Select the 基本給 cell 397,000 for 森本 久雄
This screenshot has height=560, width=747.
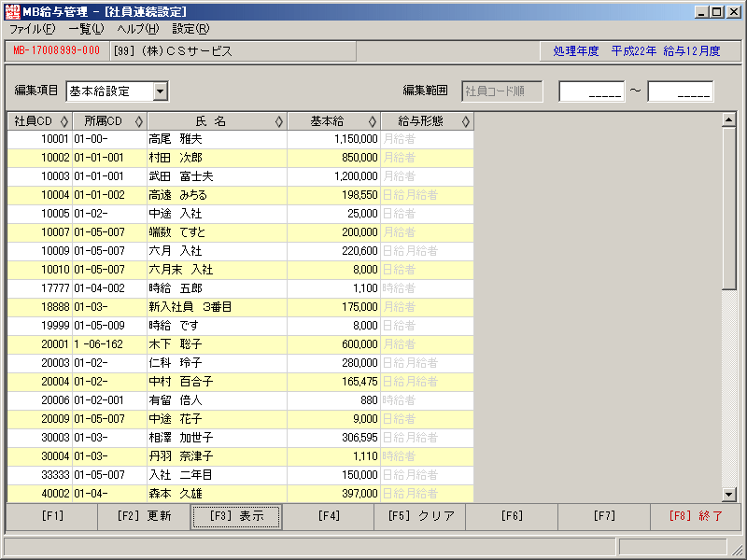pos(334,494)
